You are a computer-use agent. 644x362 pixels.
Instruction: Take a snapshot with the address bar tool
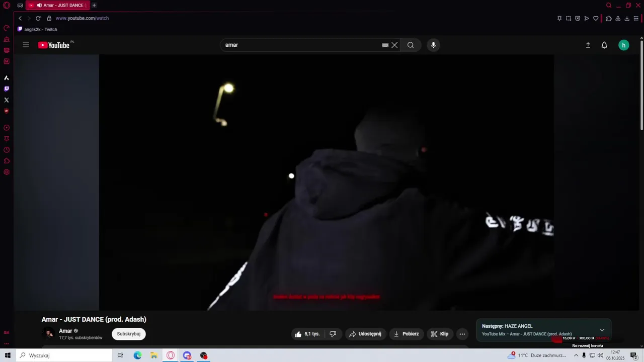pyautogui.click(x=569, y=19)
